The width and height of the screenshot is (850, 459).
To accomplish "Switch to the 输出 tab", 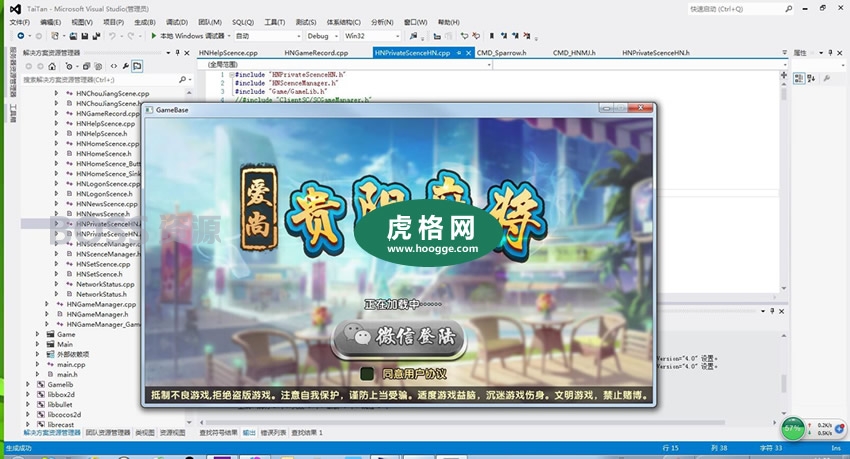I will [x=249, y=432].
